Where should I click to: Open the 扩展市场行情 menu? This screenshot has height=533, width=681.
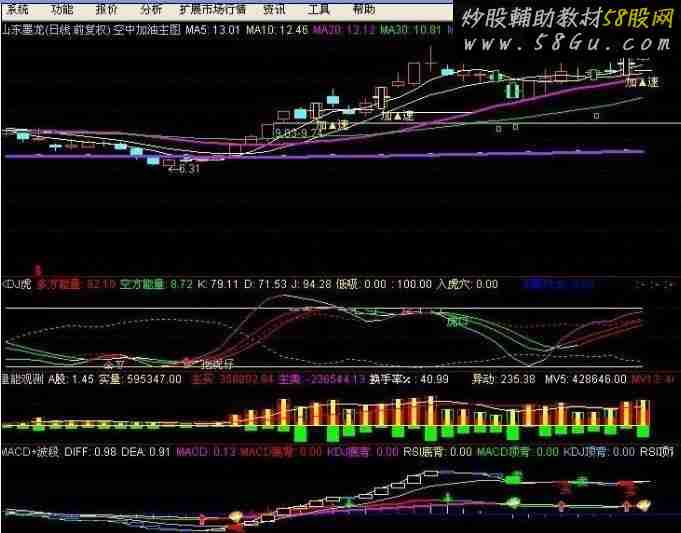(x=213, y=9)
